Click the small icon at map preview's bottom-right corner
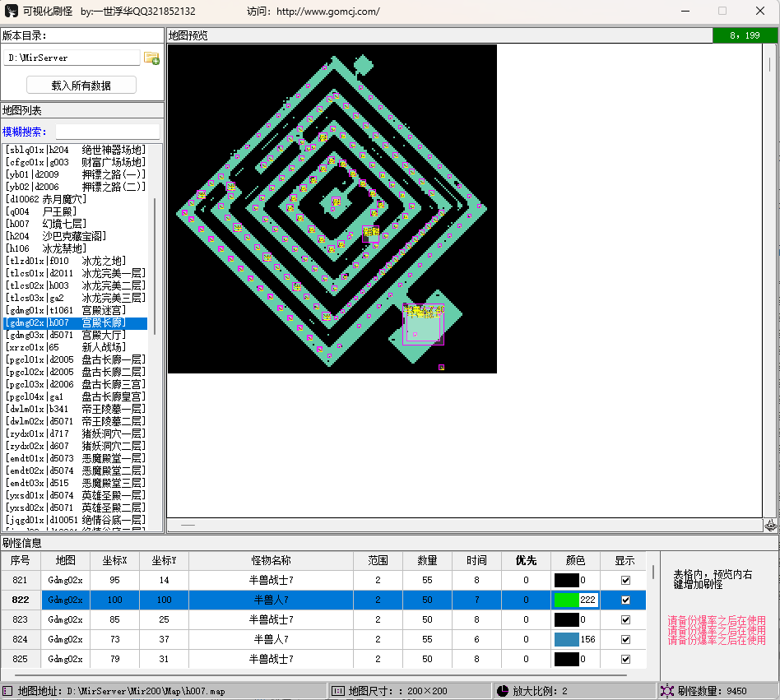780x700 pixels. [770, 524]
